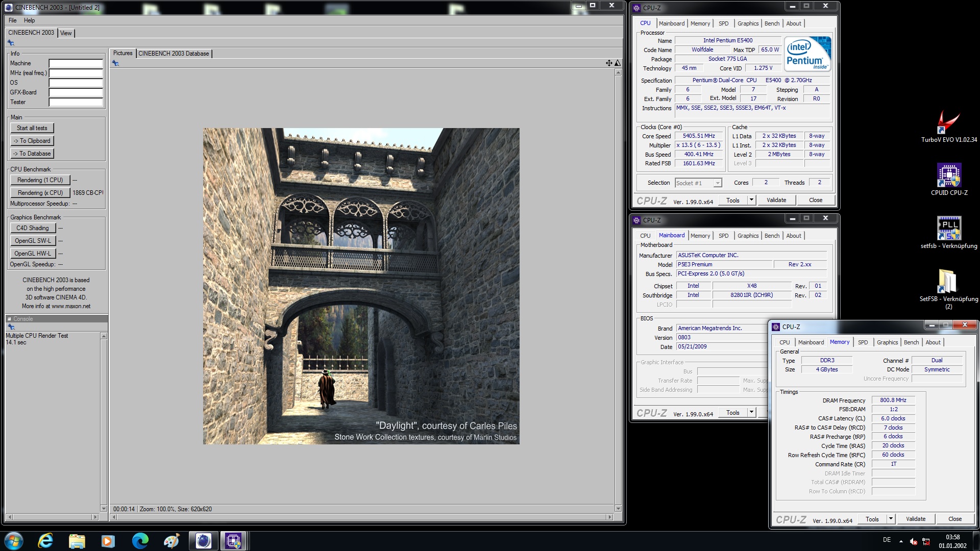Switch to the View tab in CINEBENCH
The image size is (980, 551).
pyautogui.click(x=66, y=33)
